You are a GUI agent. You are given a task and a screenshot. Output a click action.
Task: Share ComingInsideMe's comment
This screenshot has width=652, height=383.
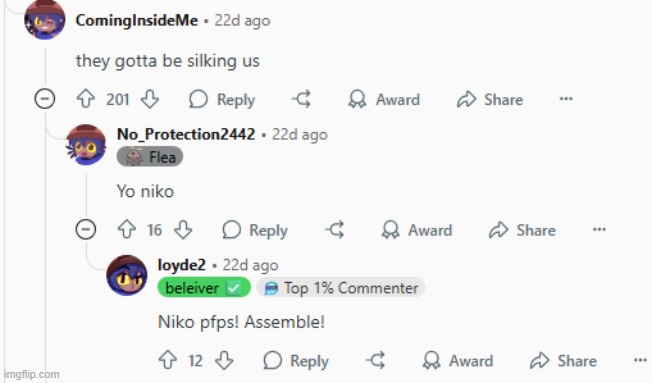coord(490,100)
